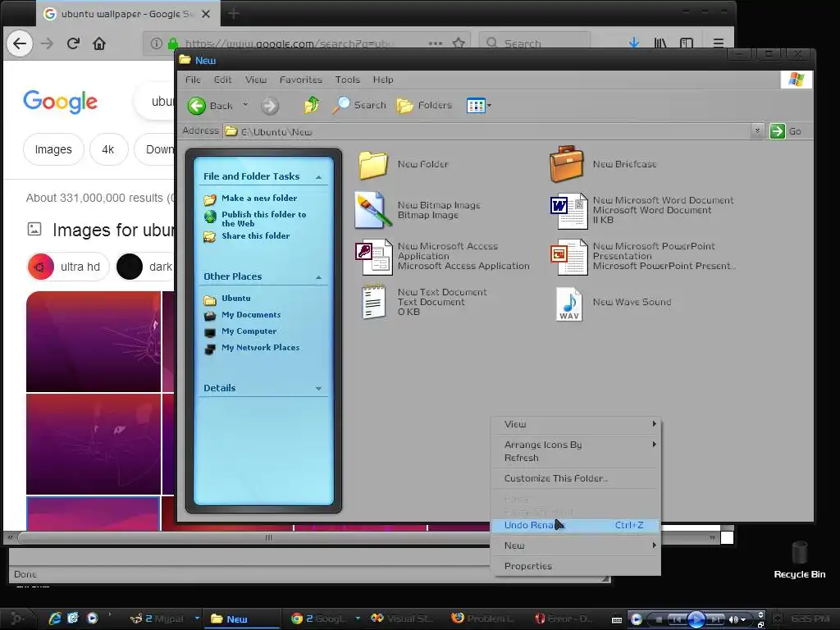Open the View menu in Explorer
840x630 pixels.
[x=256, y=80]
